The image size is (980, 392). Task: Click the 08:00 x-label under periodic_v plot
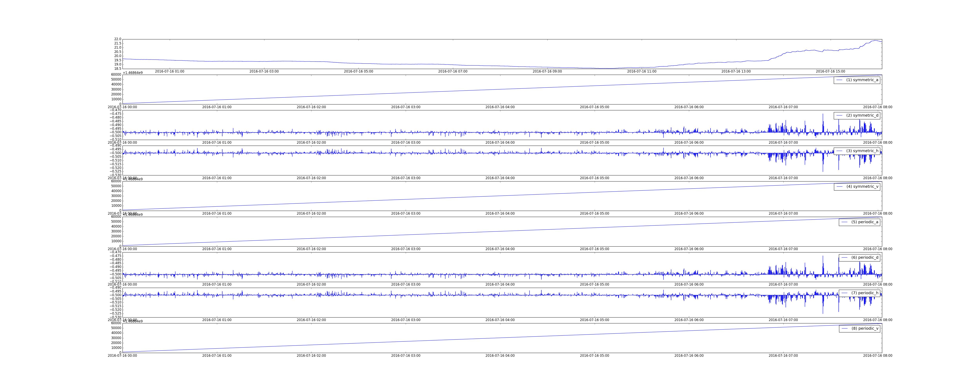877,356
